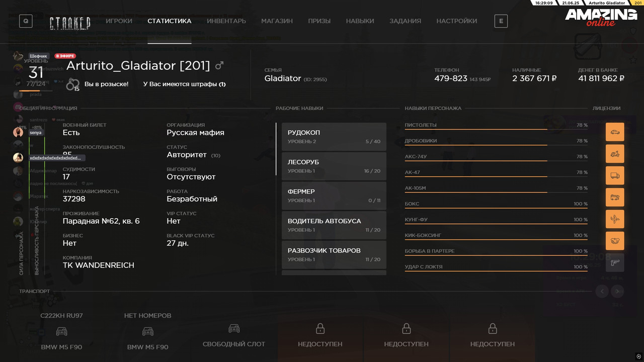Open the ИГРОКИ tab

119,21
